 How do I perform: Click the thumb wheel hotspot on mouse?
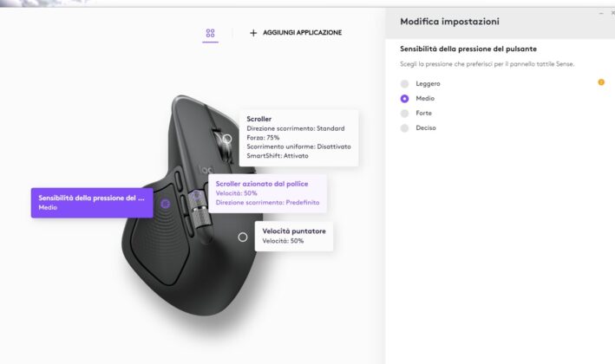click(x=197, y=196)
